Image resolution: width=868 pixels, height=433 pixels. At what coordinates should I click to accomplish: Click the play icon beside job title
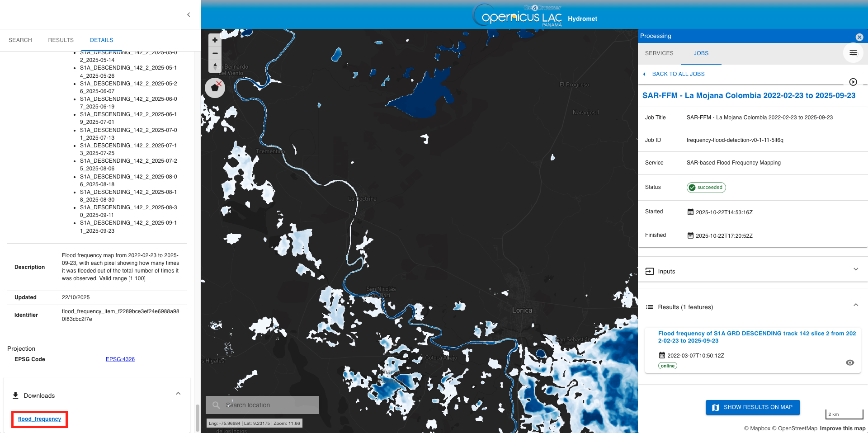(853, 82)
